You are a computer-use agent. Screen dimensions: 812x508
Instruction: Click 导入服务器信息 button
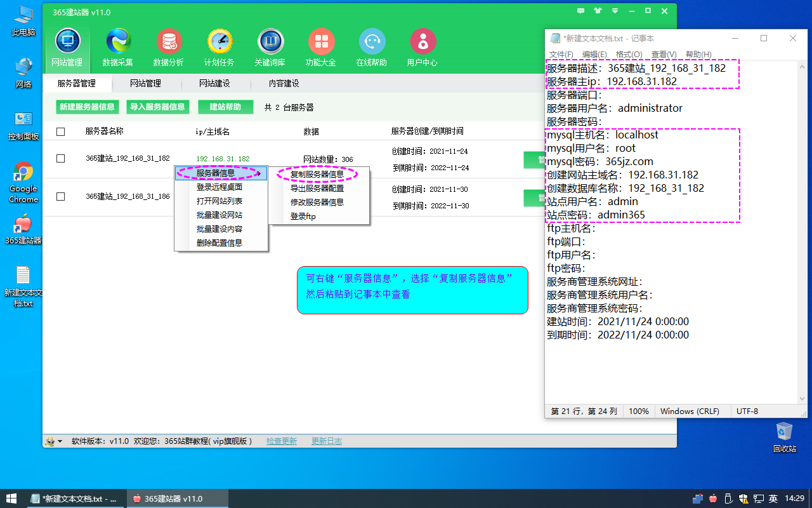pos(157,107)
